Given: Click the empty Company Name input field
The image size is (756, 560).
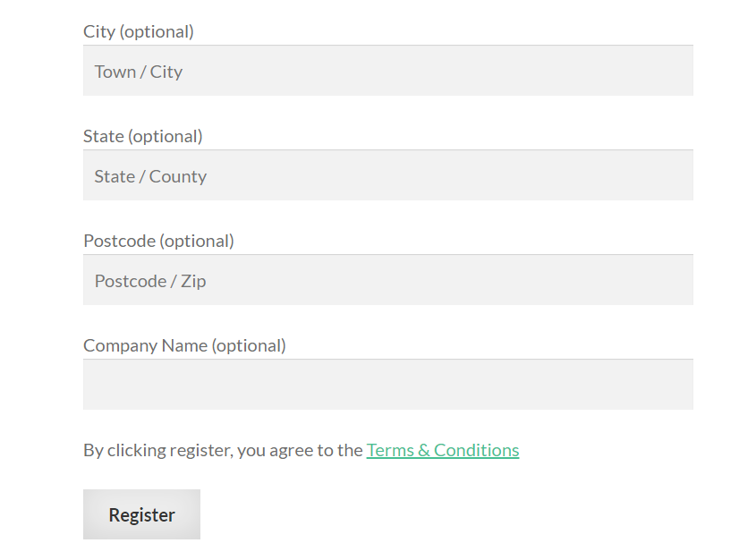Looking at the screenshot, I should (387, 385).
